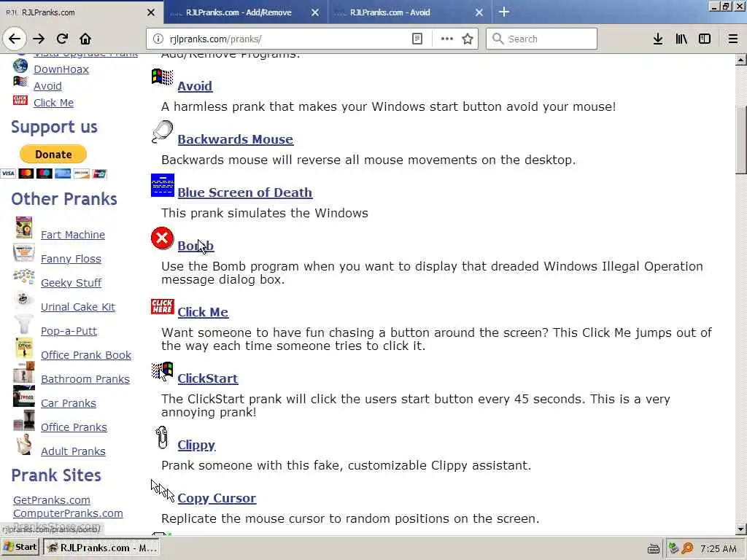Click the Clippy paperclip icon

coord(162,437)
